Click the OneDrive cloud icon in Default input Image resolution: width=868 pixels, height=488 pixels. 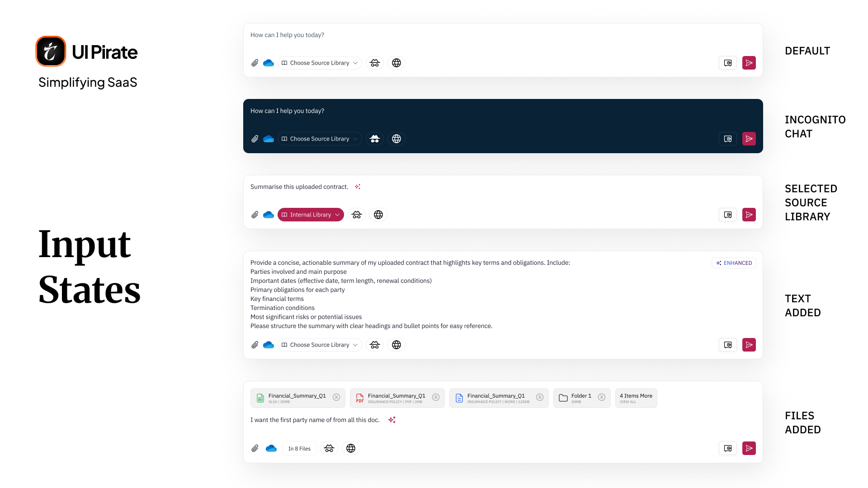(x=269, y=63)
